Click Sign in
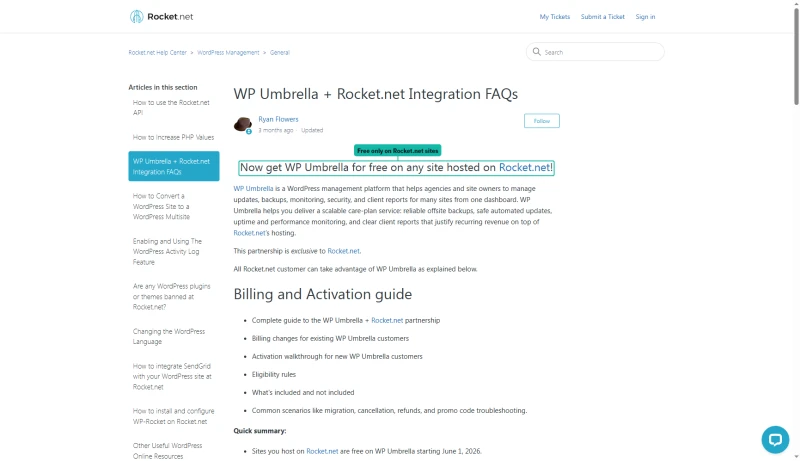This screenshot has height=461, width=800. pos(645,17)
